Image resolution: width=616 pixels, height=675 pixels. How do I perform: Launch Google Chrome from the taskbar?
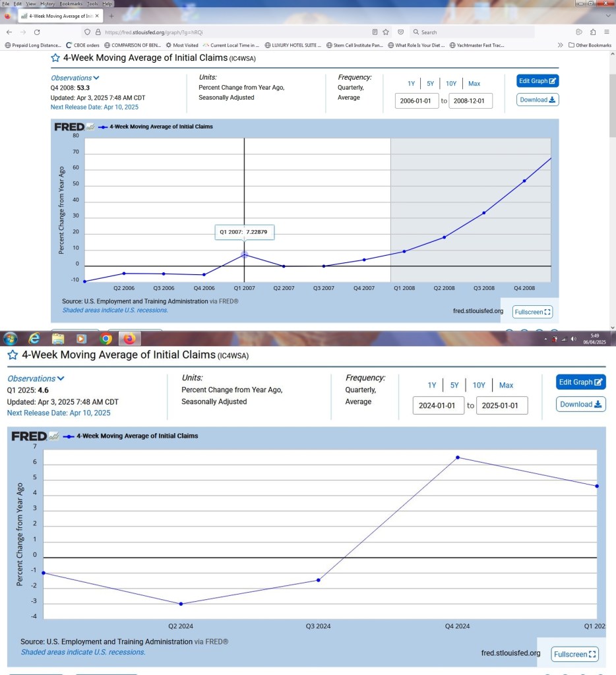point(106,339)
